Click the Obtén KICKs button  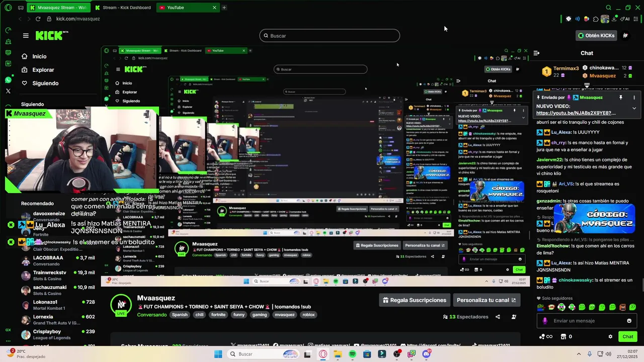[x=596, y=36]
